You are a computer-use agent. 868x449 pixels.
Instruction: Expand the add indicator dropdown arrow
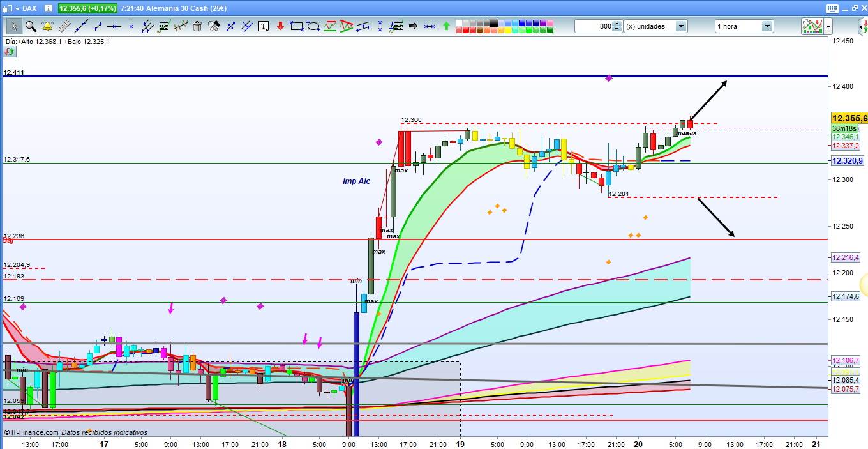pos(828,26)
